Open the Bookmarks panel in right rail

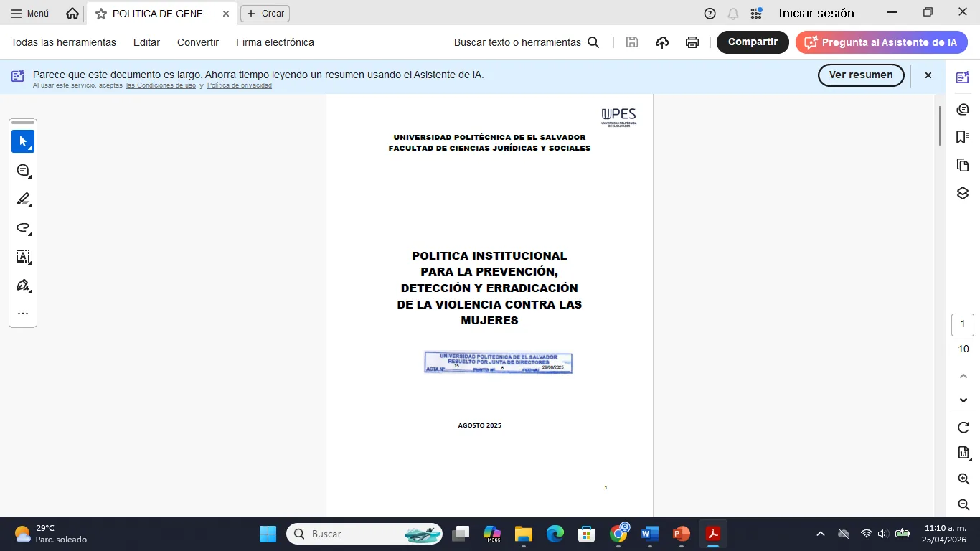[963, 137]
